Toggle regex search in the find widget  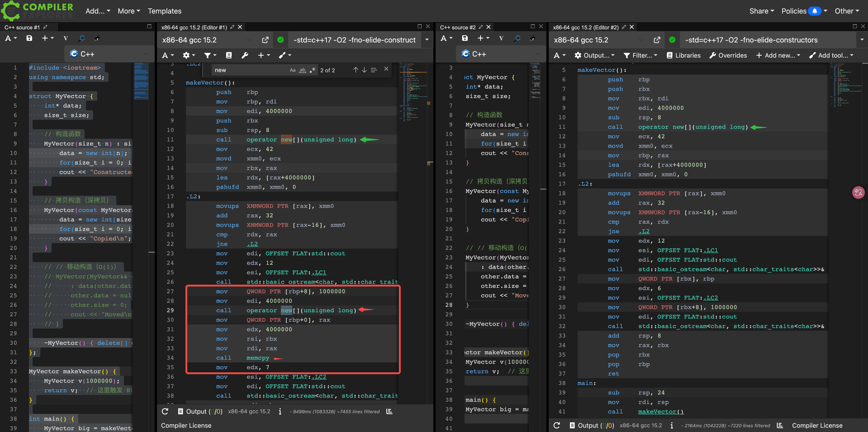coord(312,70)
